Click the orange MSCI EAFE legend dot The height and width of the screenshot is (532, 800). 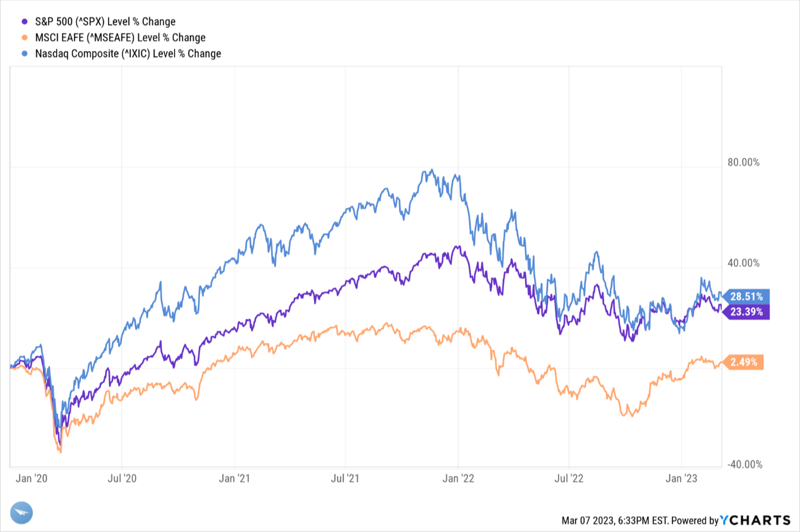pos(25,38)
